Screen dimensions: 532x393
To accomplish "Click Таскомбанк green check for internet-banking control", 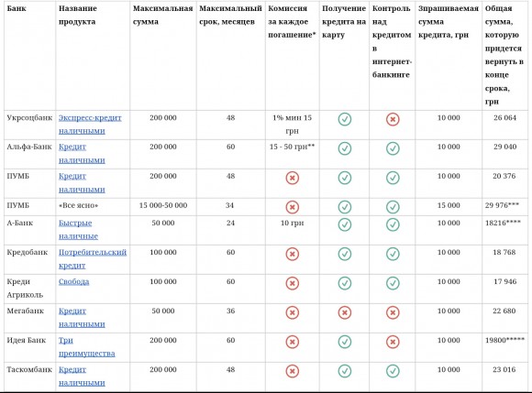I will coord(393,371).
